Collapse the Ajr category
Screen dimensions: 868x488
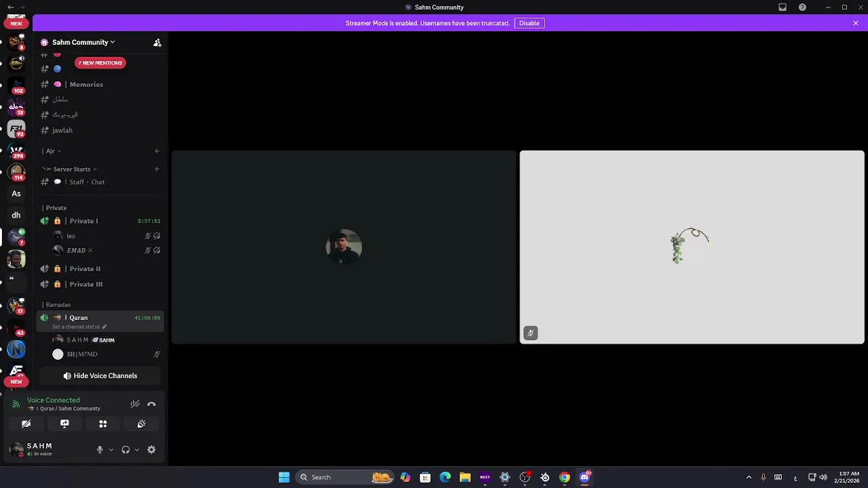click(52, 151)
